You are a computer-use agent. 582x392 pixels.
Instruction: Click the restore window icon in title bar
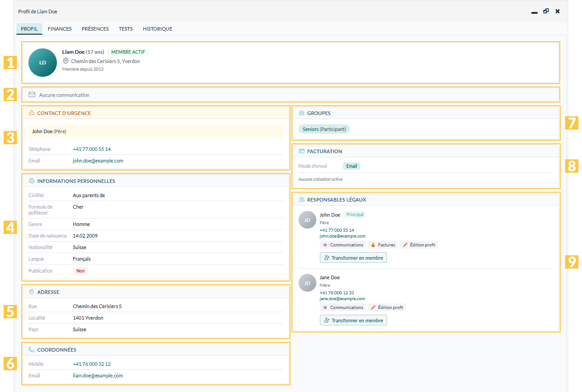[546, 11]
